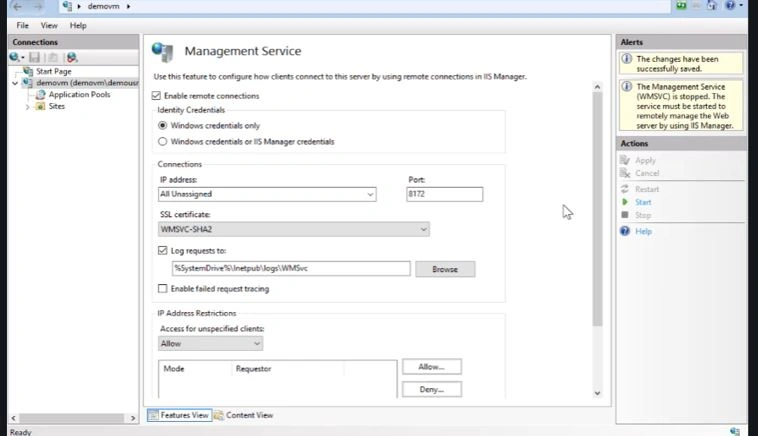Click the scroll up arrow in main pane
Screen dimensions: 758x436
coord(598,87)
